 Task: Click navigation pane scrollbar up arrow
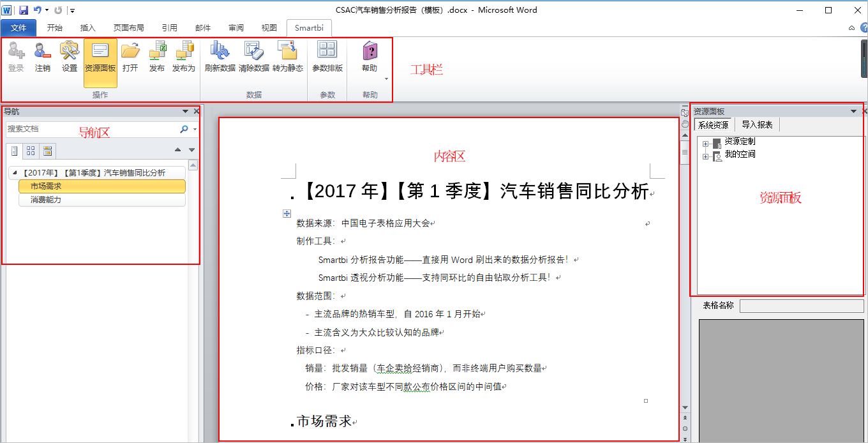tap(193, 165)
